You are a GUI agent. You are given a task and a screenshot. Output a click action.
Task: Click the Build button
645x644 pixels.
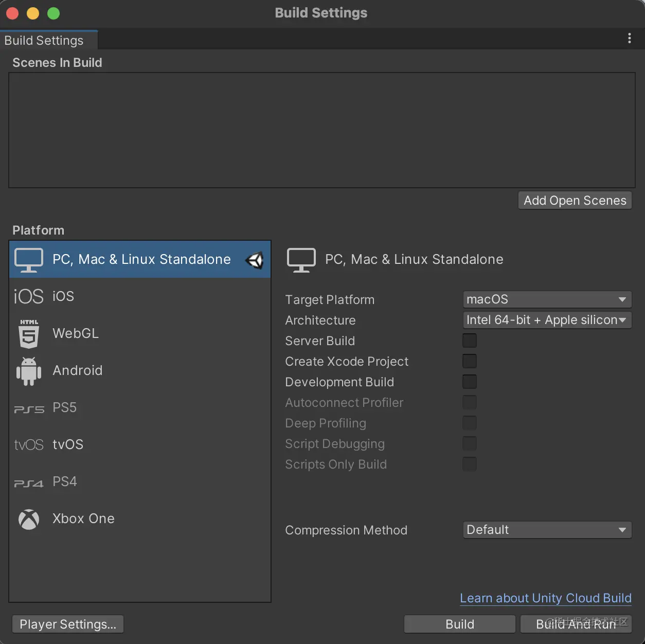pos(460,624)
